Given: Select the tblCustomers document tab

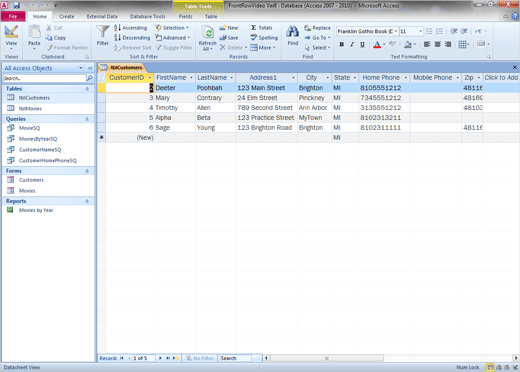Looking at the screenshot, I should (x=122, y=67).
